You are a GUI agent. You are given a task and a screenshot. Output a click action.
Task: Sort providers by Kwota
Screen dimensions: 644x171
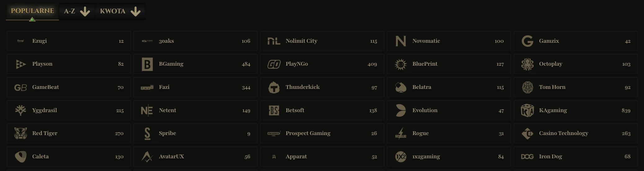(x=113, y=11)
